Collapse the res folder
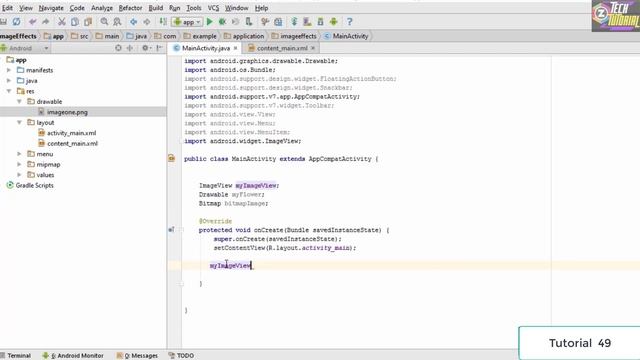The height and width of the screenshot is (360, 640). click(x=9, y=91)
